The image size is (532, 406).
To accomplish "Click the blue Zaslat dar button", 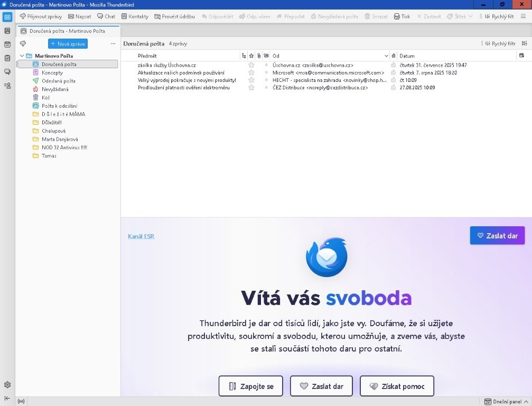I will [497, 236].
